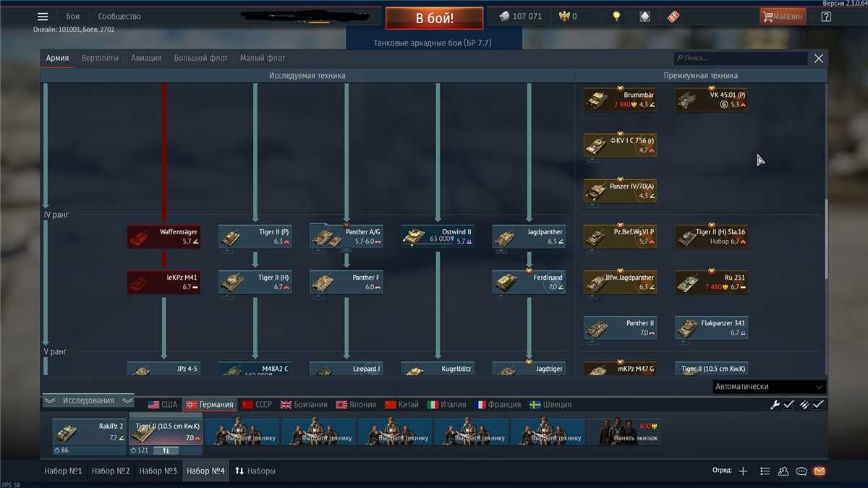Select the Ru 251 premium vehicle
Screen dimensions: 868x488
(712, 282)
